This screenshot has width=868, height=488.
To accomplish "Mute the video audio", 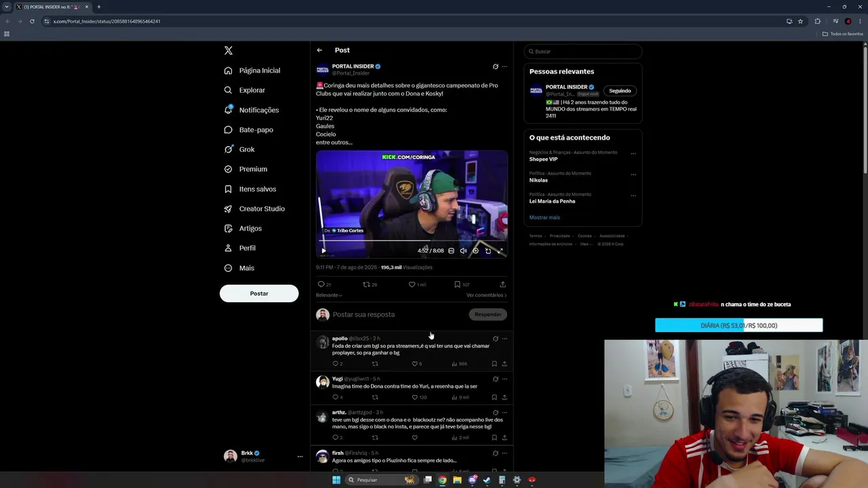I will (463, 251).
